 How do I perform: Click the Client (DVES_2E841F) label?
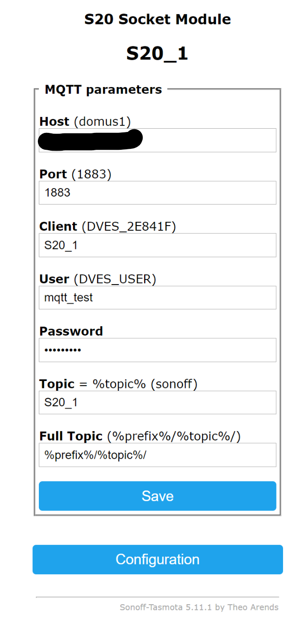point(108,227)
